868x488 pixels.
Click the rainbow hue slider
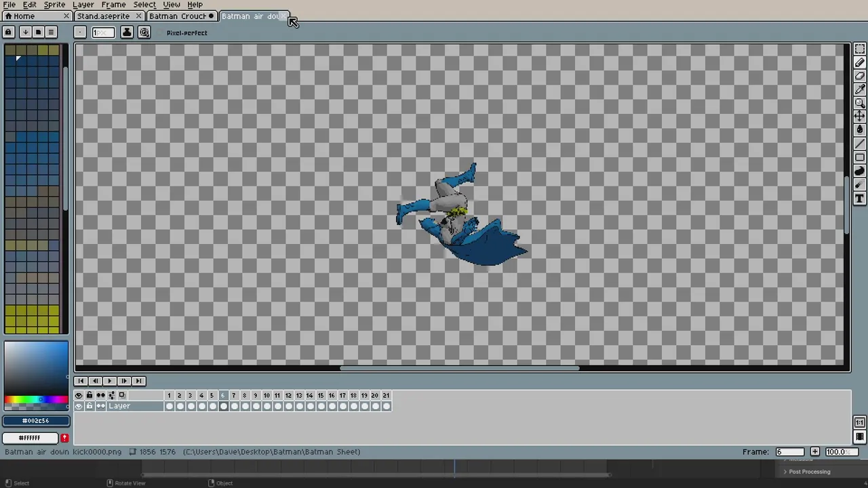click(x=35, y=401)
